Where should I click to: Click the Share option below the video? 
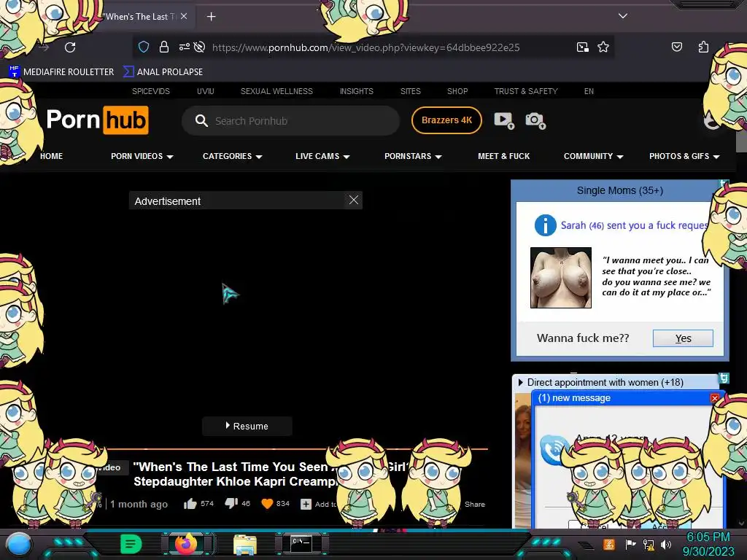point(474,504)
